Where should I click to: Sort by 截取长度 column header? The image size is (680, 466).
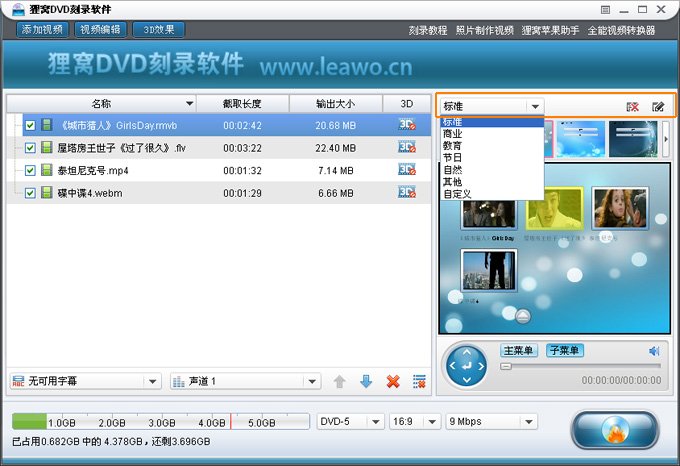(x=242, y=104)
